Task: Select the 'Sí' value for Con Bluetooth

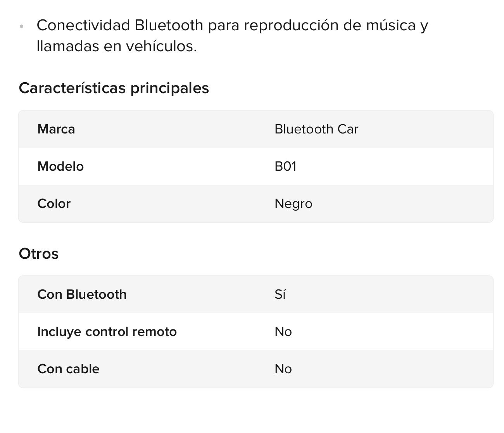Action: pos(280,294)
